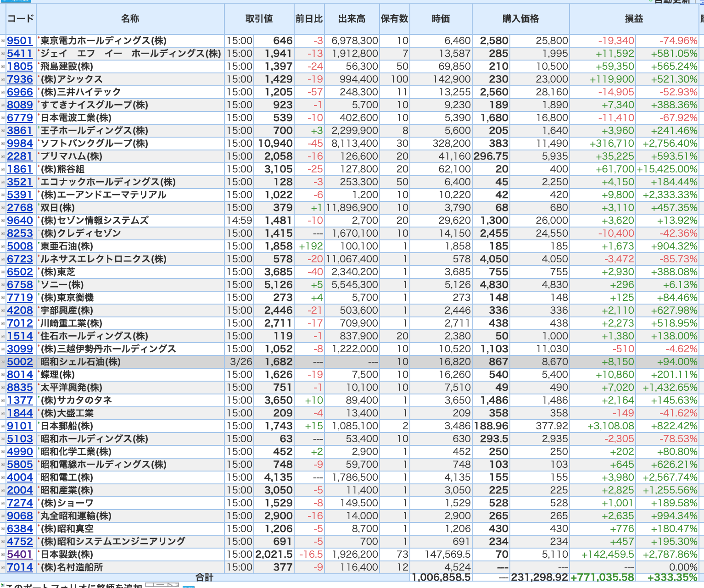Click the 損益 column header
The height and width of the screenshot is (588, 704).
[x=634, y=19]
